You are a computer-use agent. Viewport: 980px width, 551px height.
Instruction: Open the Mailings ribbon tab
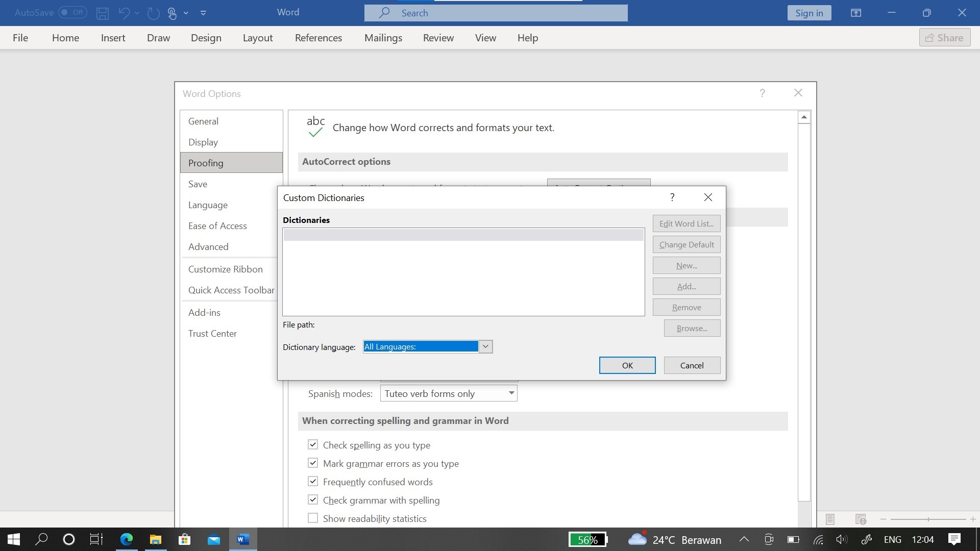pyautogui.click(x=383, y=38)
